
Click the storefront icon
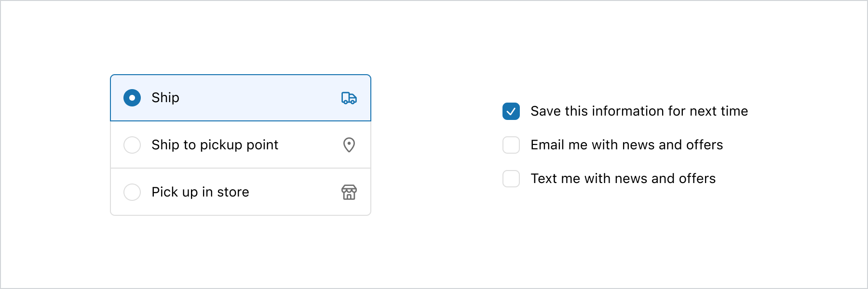tap(349, 192)
